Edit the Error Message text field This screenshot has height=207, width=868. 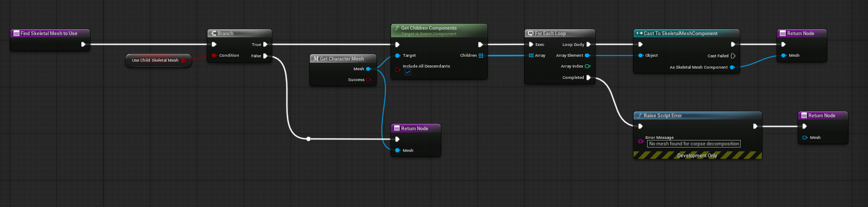[x=694, y=144]
